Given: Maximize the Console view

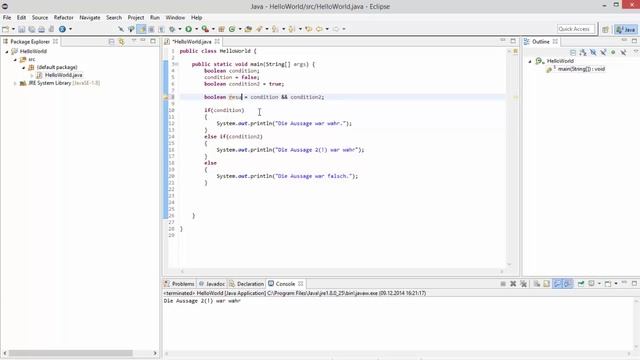Looking at the screenshot, I should 634,283.
